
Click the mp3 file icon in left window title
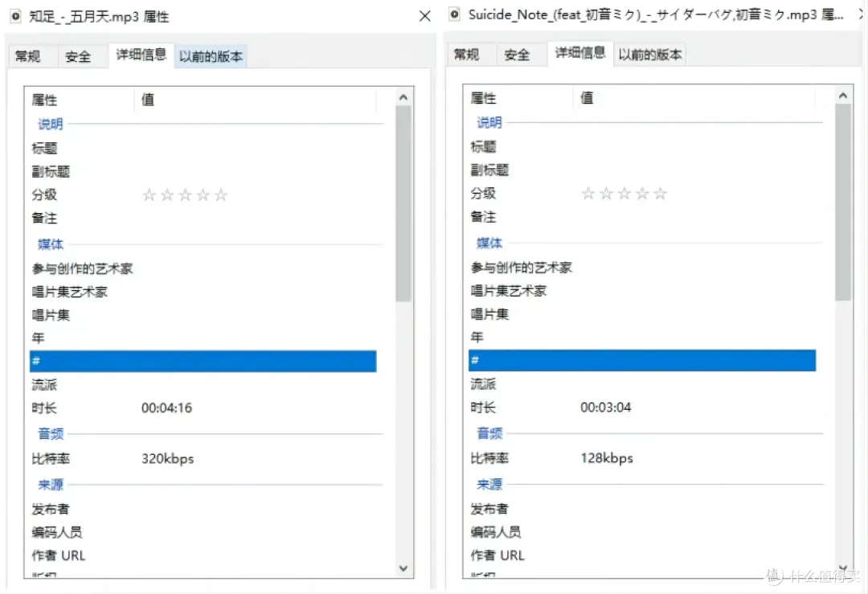coord(15,16)
